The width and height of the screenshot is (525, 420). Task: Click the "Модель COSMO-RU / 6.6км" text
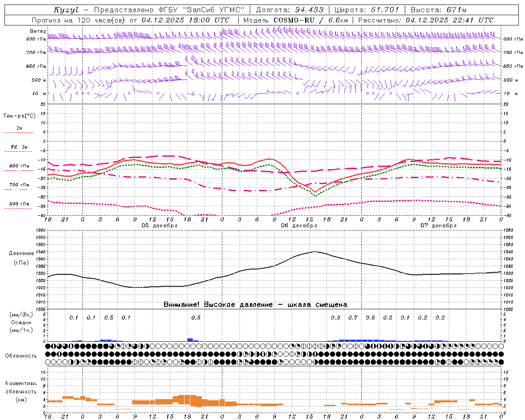[x=295, y=20]
